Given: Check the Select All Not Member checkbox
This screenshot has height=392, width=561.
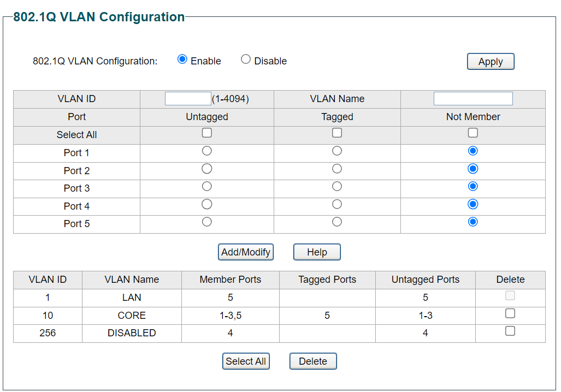Looking at the screenshot, I should [x=473, y=133].
